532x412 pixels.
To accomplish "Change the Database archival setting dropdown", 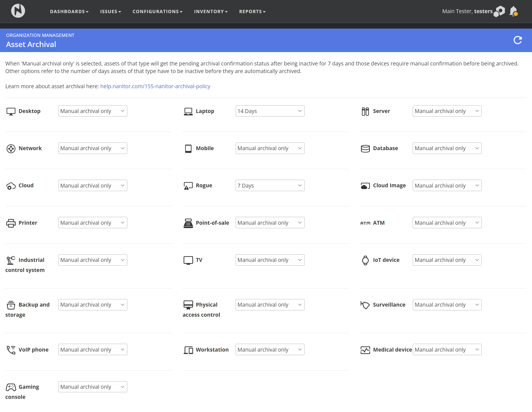I will [x=447, y=148].
